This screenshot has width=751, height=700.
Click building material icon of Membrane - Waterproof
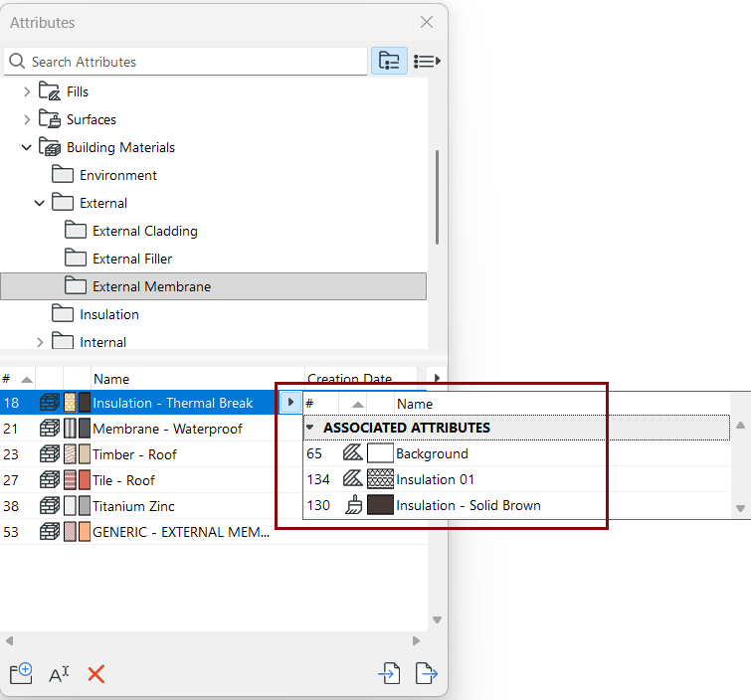50,429
